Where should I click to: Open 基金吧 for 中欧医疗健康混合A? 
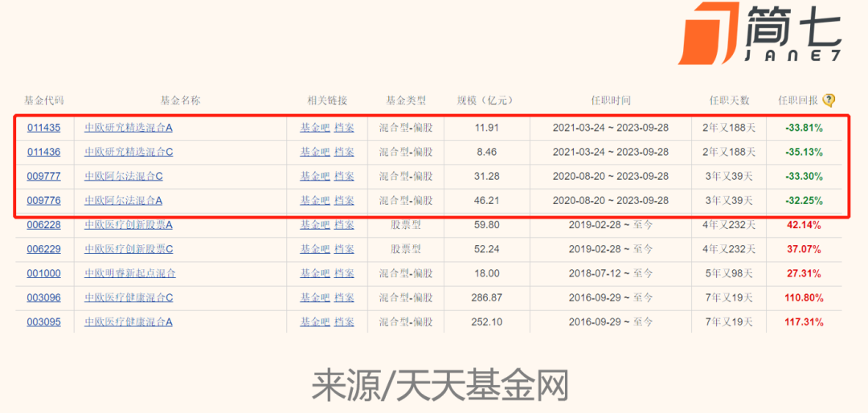[315, 322]
